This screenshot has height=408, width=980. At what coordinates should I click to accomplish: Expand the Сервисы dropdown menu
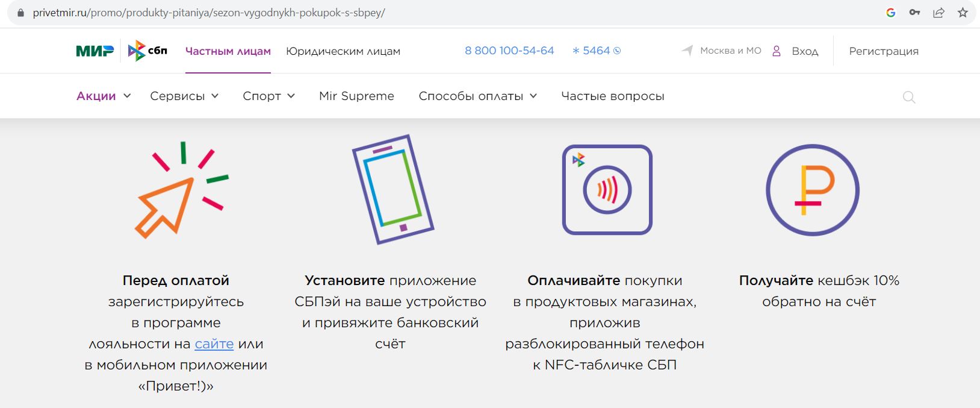click(184, 96)
